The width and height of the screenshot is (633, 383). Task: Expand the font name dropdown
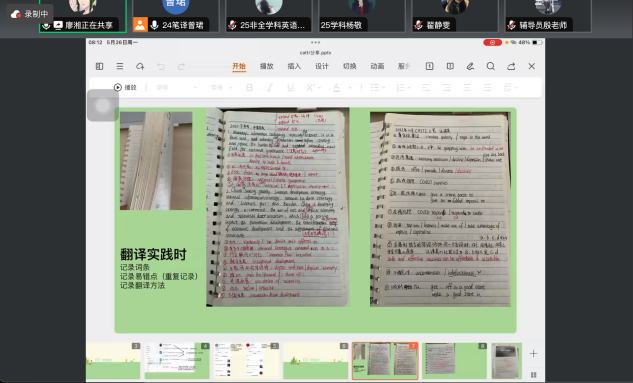(176, 88)
